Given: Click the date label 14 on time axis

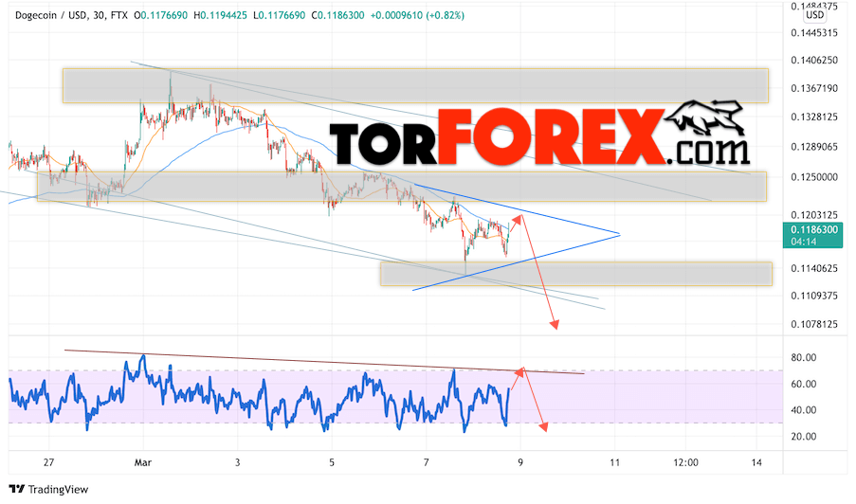Looking at the screenshot, I should click(756, 462).
